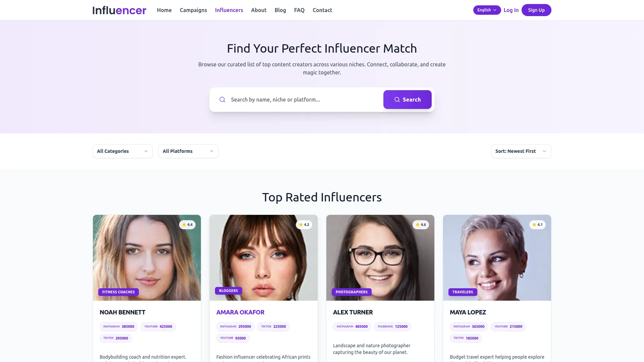Open the All Categories dropdown
Screen dimensions: 644x362
(x=123, y=151)
